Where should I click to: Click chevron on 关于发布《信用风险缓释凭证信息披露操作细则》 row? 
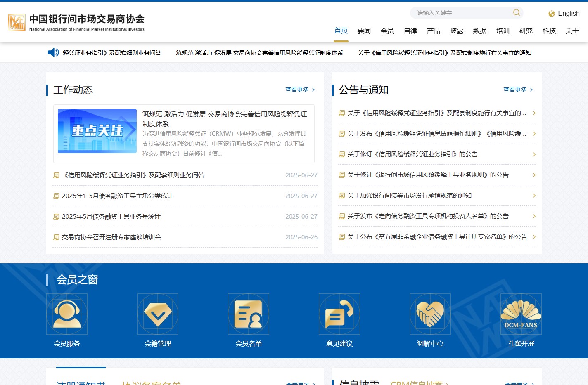tap(534, 134)
